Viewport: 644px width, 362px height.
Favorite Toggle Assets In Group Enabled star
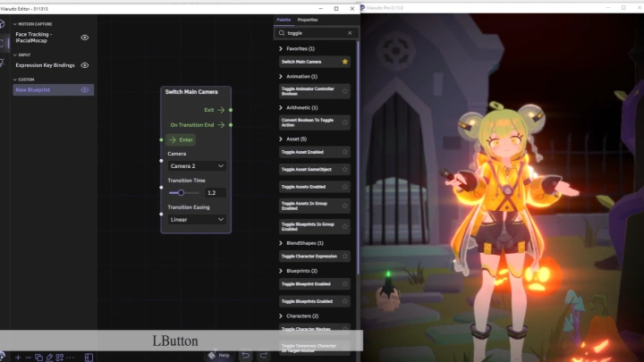345,206
